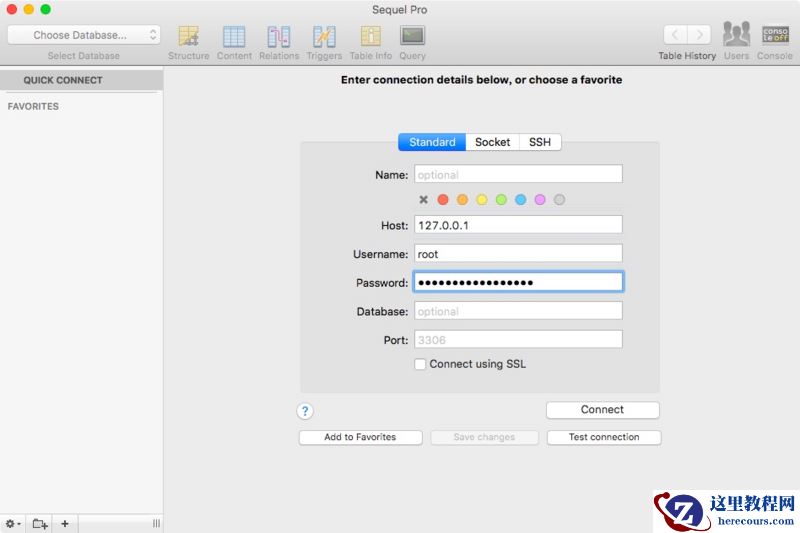
Task: Select QUICK CONNECT in sidebar
Action: coord(82,80)
